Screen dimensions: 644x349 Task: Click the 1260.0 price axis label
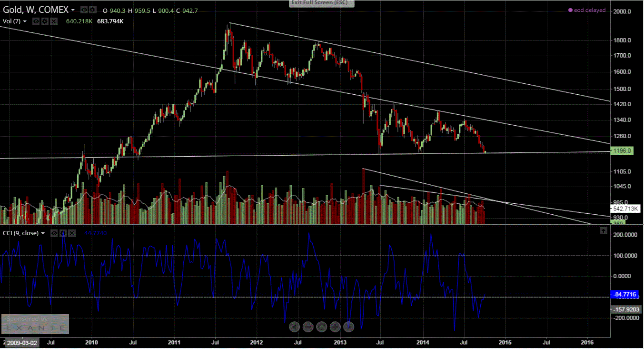coord(623,136)
